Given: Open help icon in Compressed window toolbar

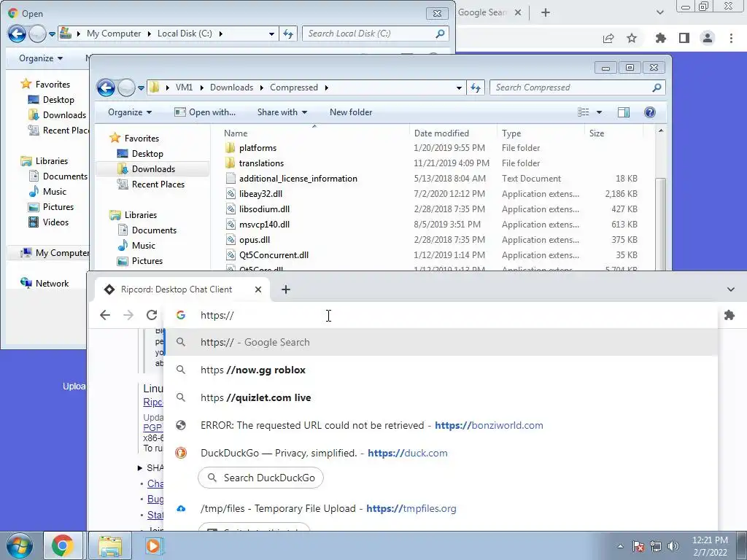Looking at the screenshot, I should 649,112.
